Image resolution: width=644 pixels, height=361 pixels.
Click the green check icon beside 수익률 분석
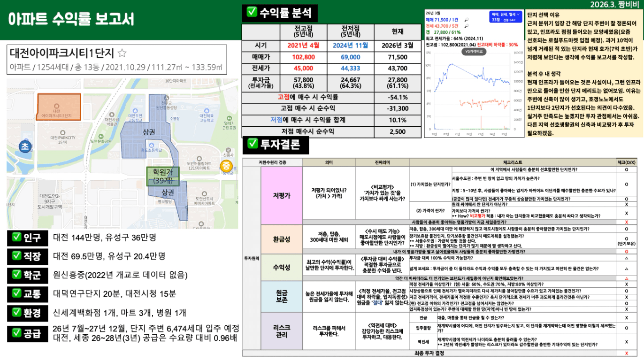coord(252,12)
